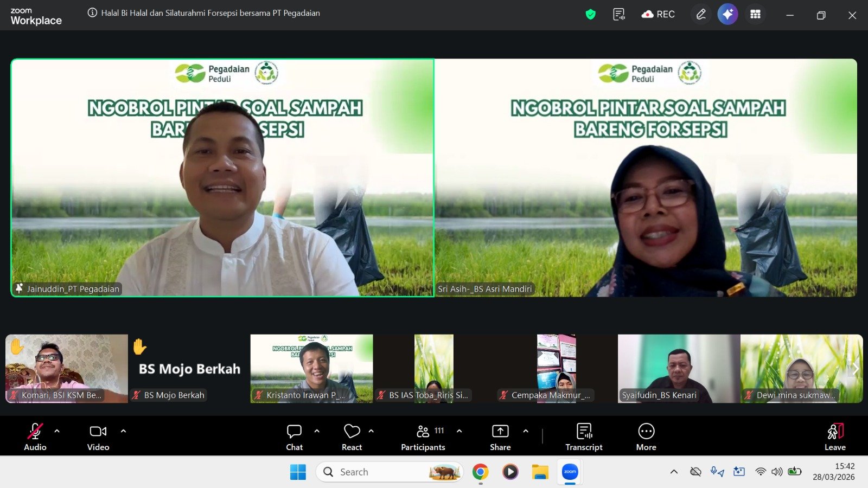Unmute microphone with the Audio button
This screenshot has height=488, width=868.
point(35,437)
